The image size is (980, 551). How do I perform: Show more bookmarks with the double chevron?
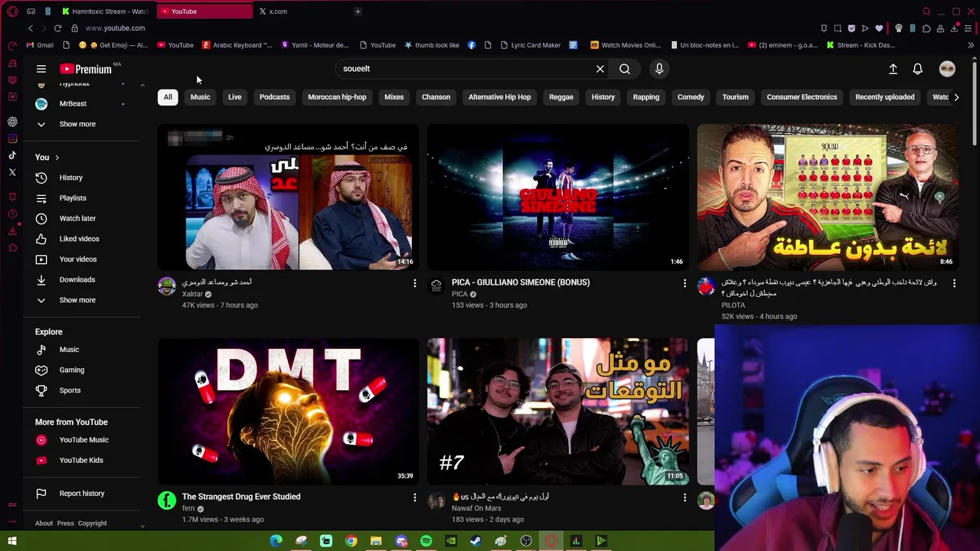(x=971, y=45)
